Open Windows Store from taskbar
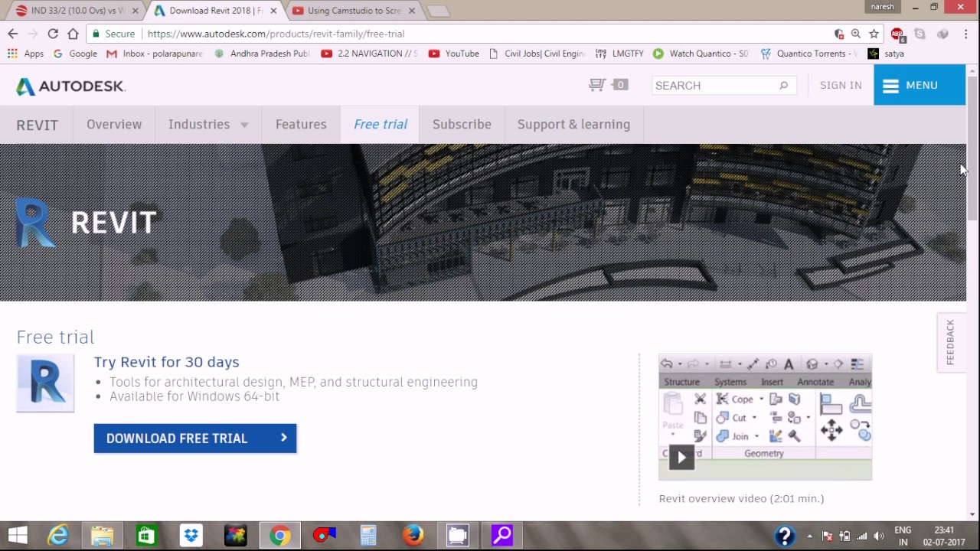980x551 pixels. coord(146,535)
